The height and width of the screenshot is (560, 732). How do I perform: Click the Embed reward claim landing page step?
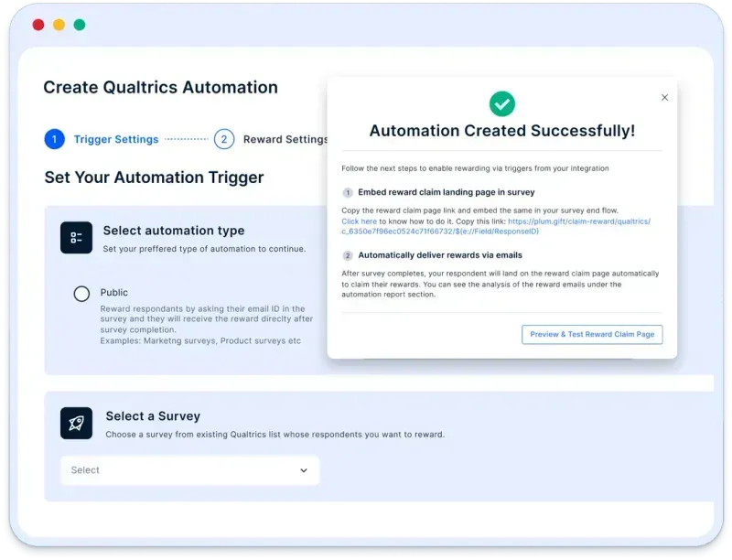click(447, 192)
